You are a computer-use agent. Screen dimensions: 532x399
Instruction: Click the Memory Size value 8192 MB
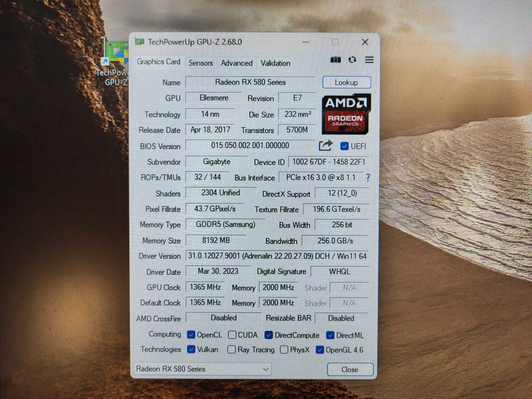(216, 240)
